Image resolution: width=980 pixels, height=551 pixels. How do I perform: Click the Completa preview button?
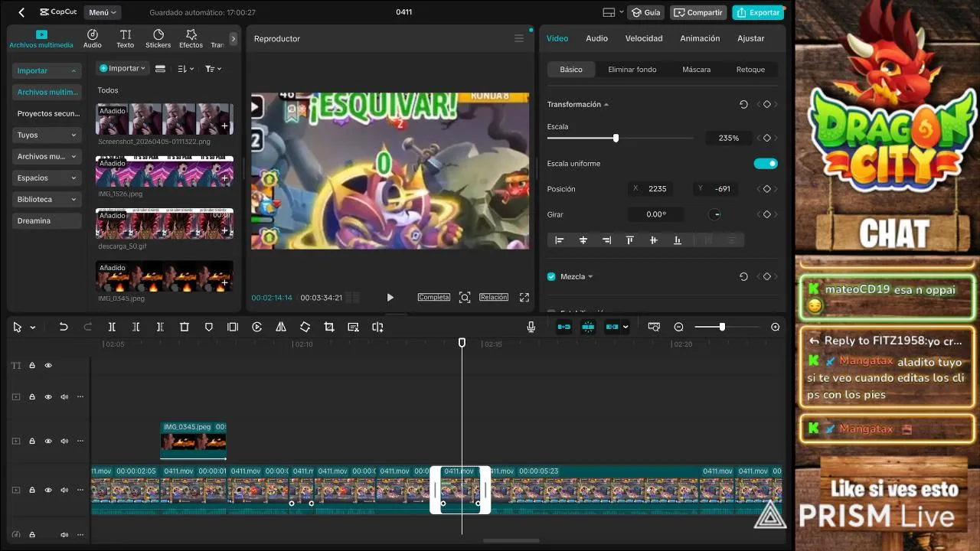(x=434, y=297)
